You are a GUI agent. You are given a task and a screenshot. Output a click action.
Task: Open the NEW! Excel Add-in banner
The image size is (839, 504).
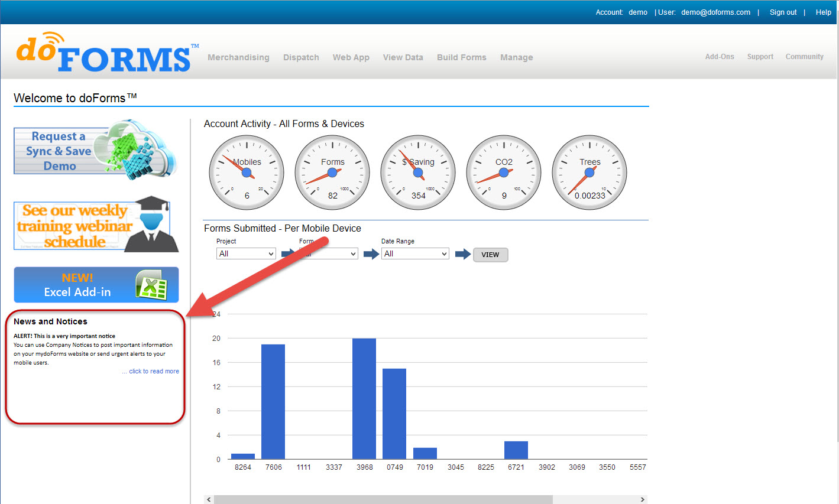click(96, 285)
